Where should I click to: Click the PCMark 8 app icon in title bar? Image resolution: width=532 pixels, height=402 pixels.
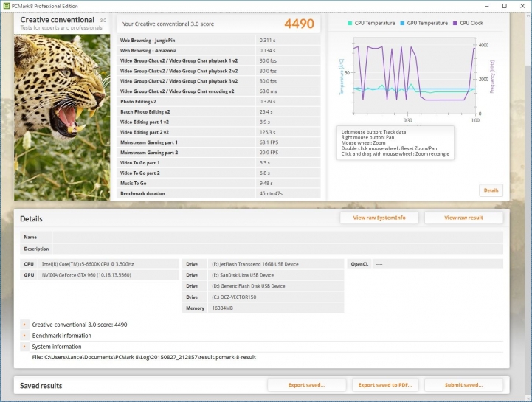[7, 6]
